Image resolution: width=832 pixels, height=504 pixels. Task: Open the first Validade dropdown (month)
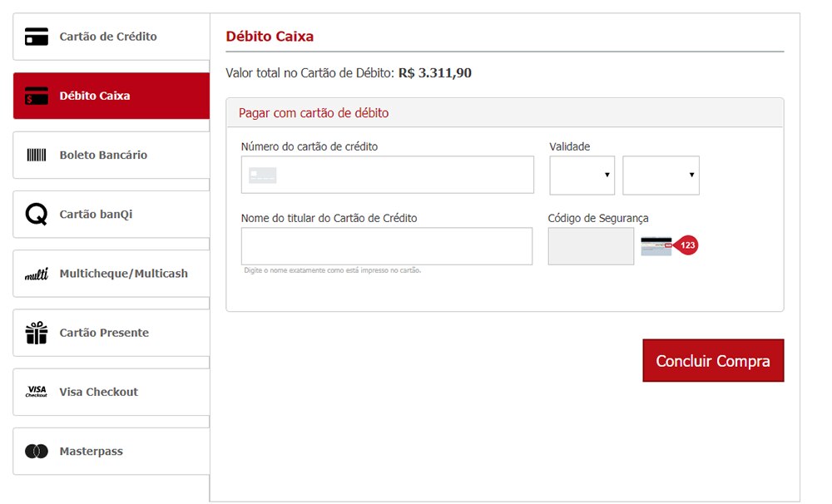click(582, 175)
